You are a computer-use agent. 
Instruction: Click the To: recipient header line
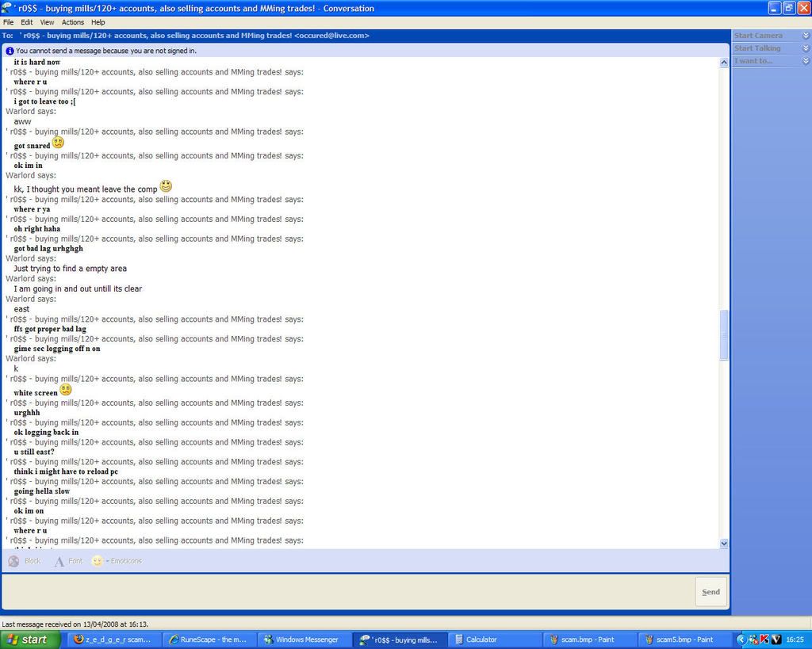(x=186, y=35)
